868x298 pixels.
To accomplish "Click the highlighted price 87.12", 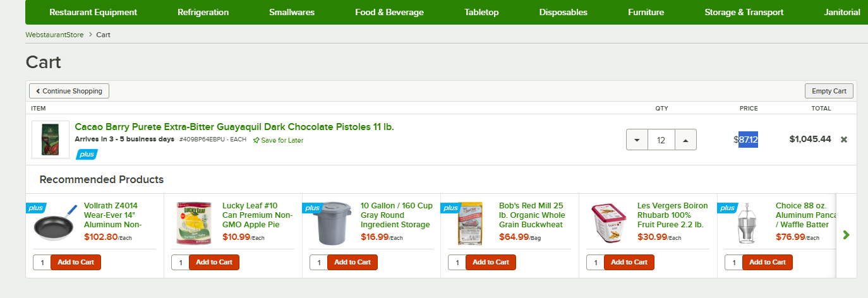I will click(748, 139).
